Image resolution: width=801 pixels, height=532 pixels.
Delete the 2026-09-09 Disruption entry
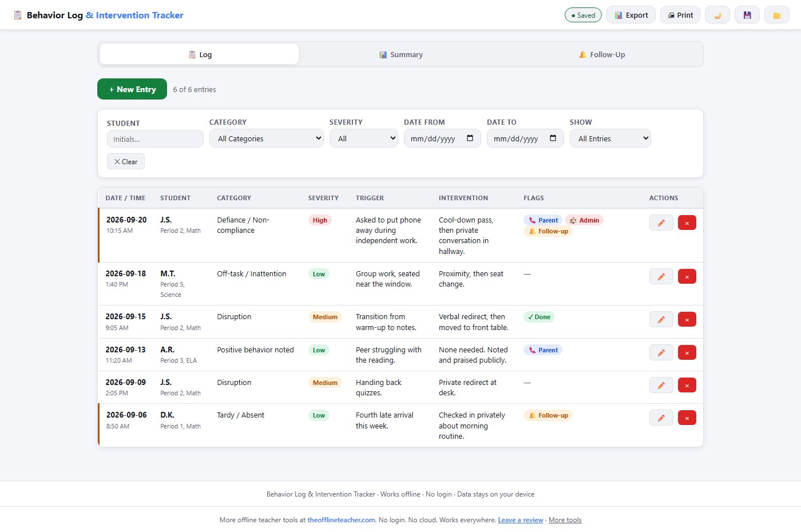coord(687,385)
